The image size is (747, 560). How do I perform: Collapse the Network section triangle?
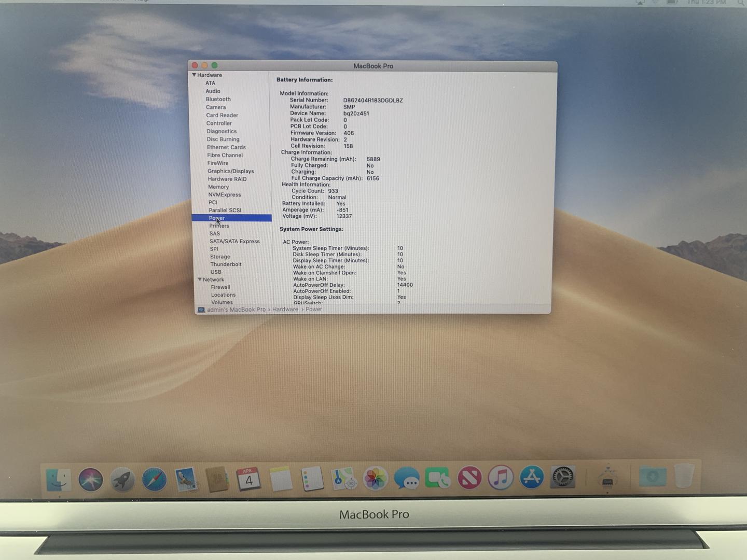click(x=200, y=279)
